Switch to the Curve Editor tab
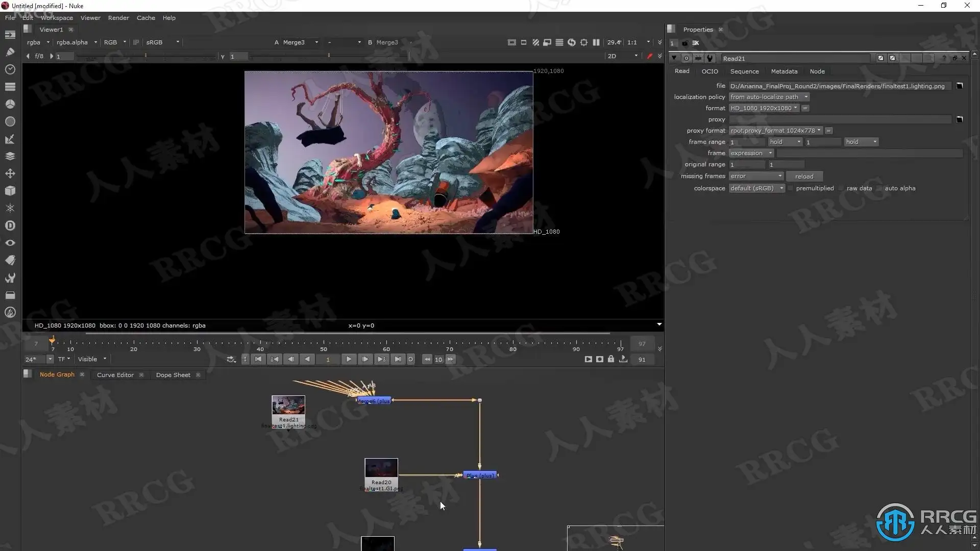Viewport: 980px width, 551px height. coord(115,375)
